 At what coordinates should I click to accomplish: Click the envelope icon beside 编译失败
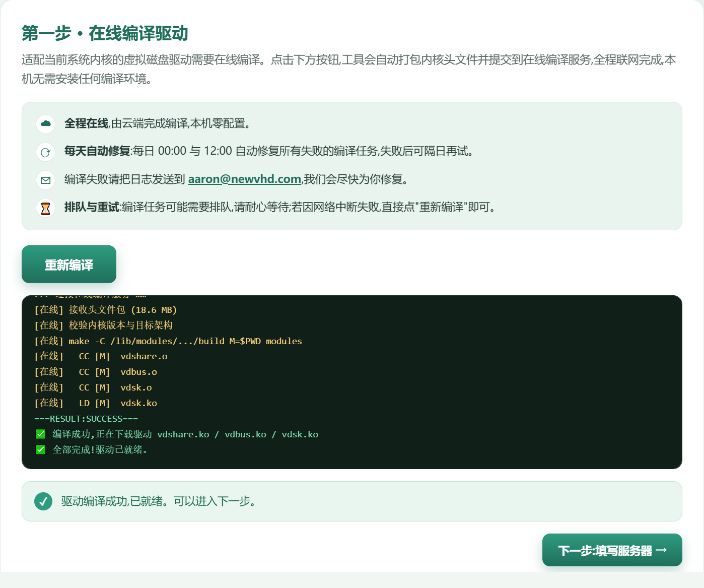point(46,180)
